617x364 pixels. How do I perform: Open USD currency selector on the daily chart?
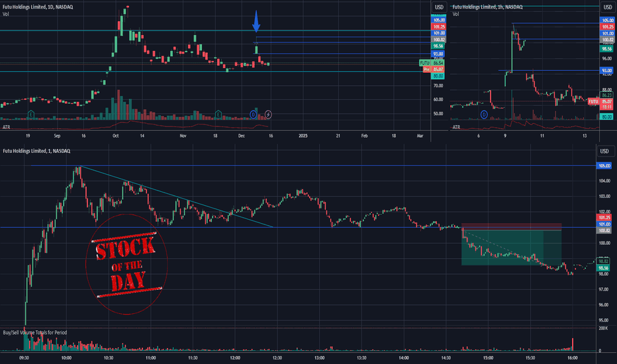pos(439,7)
